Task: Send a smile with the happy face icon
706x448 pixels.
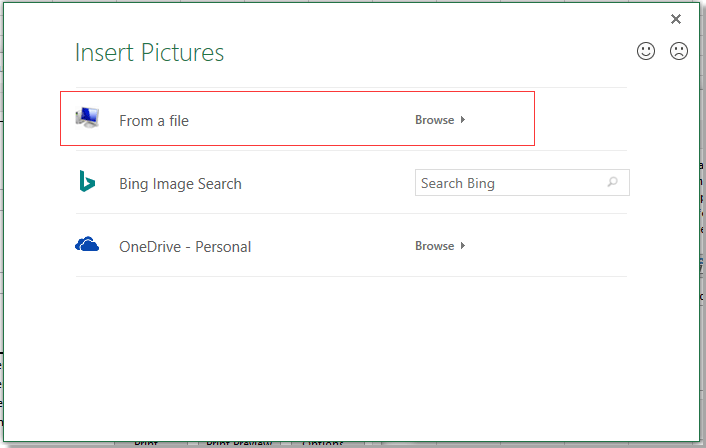Action: (646, 51)
